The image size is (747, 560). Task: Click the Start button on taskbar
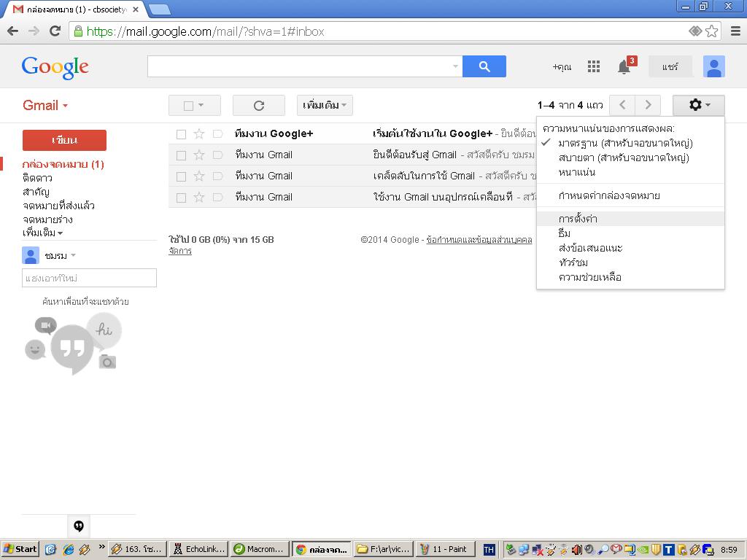(20, 549)
